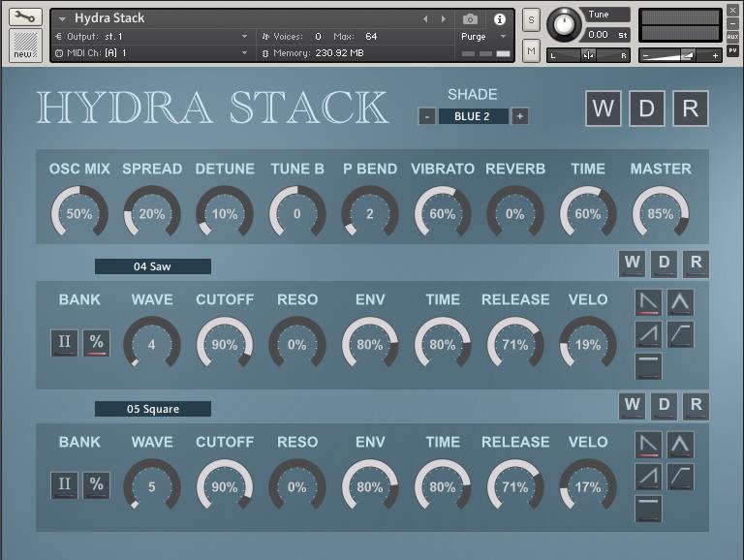The width and height of the screenshot is (744, 560).
Task: Select downward ramp envelope shape for 05 Square
Action: coord(648,445)
